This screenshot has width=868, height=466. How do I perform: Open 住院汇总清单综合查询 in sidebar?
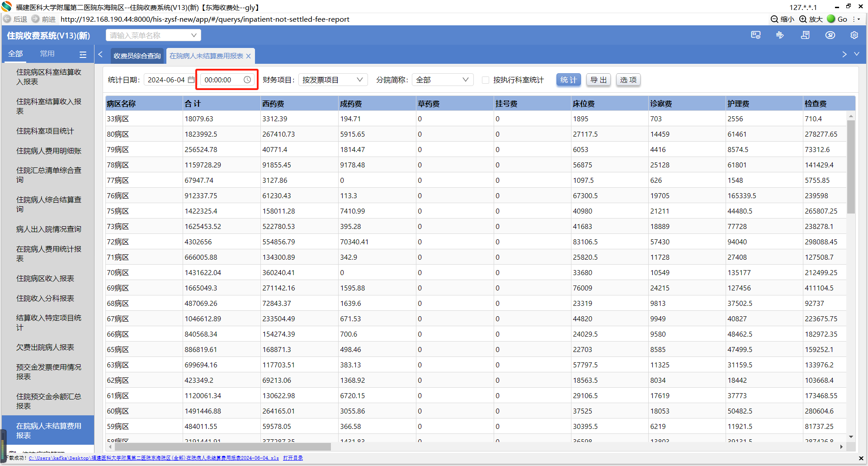(x=49, y=175)
